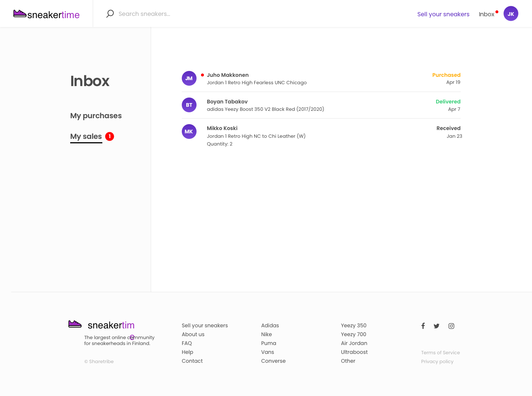The width and height of the screenshot is (532, 396).
Task: Open the Terms of Service link
Action: 440,352
